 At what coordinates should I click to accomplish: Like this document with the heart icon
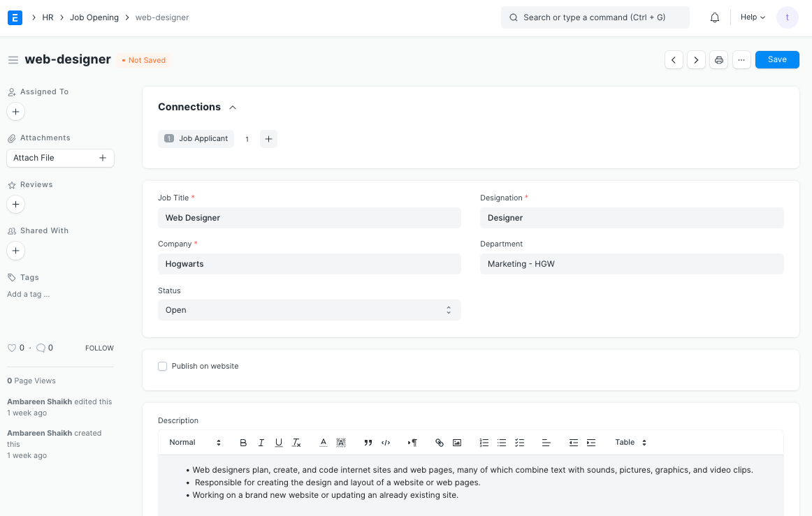coord(11,348)
